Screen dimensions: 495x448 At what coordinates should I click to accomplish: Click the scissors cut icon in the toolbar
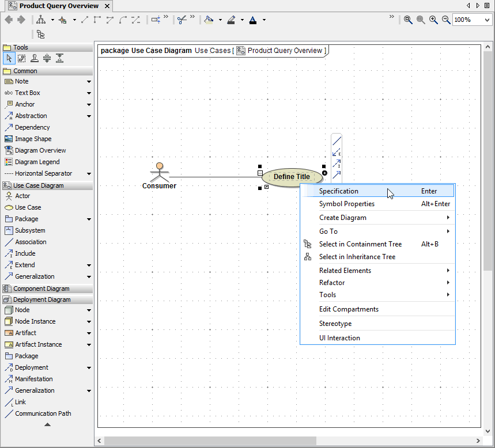(x=182, y=20)
